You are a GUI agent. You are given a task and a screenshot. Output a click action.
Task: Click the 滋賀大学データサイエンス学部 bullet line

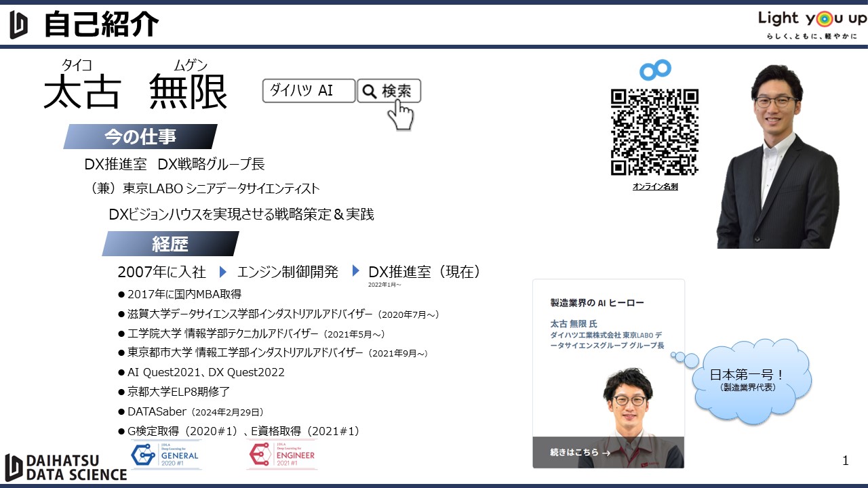(279, 314)
